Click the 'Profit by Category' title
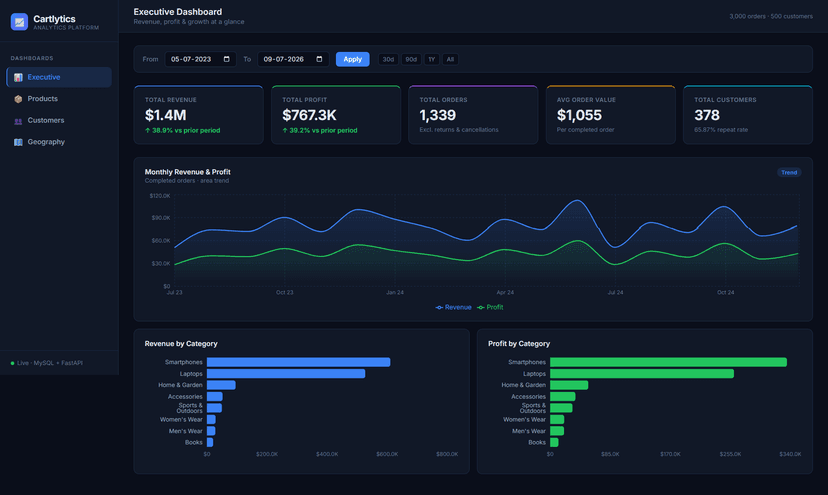 click(x=519, y=343)
